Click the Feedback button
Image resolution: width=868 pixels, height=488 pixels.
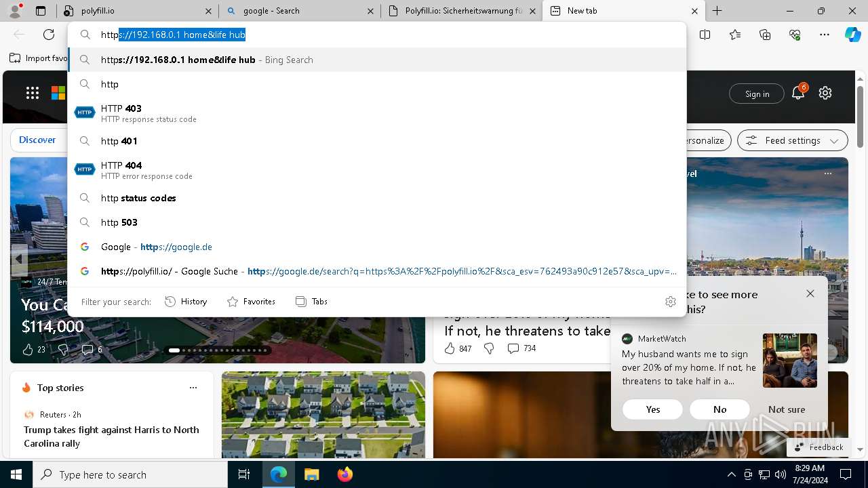click(818, 447)
